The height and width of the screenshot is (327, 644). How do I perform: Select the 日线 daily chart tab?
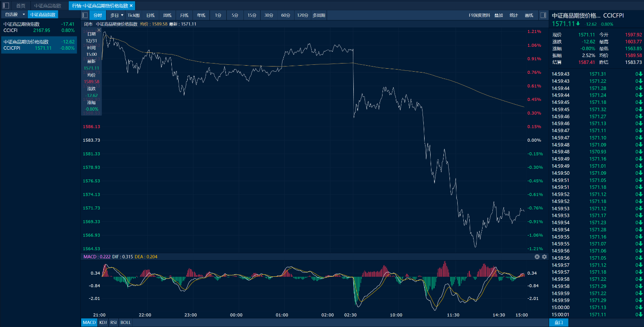coord(150,15)
